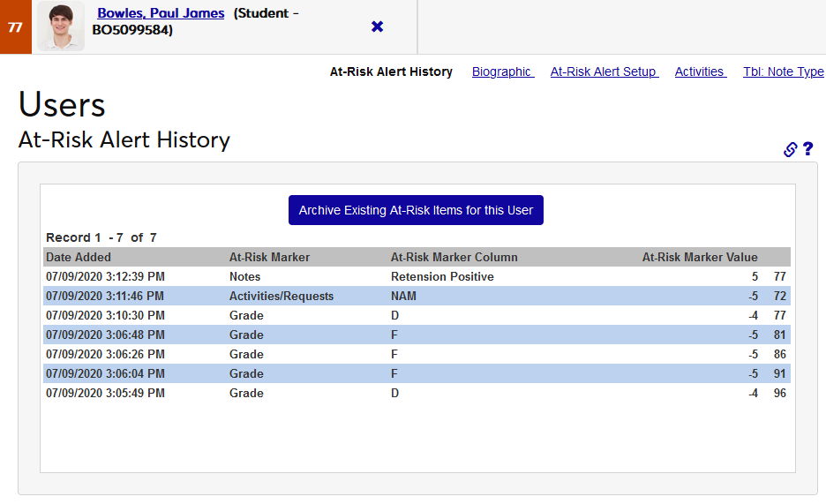Select the Notes Retention Positive row
The height and width of the screenshot is (504, 826).
(417, 276)
